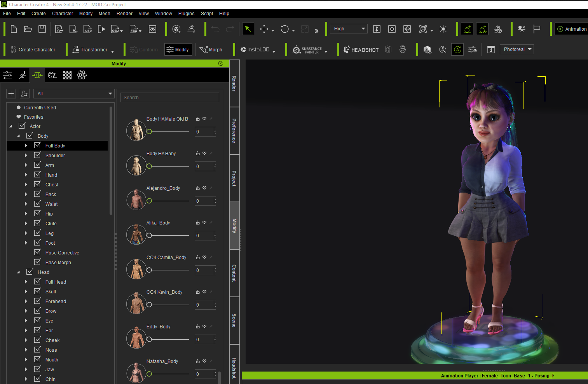Image resolution: width=588 pixels, height=384 pixels.
Task: Toggle the Eye checkbox
Action: (x=38, y=321)
